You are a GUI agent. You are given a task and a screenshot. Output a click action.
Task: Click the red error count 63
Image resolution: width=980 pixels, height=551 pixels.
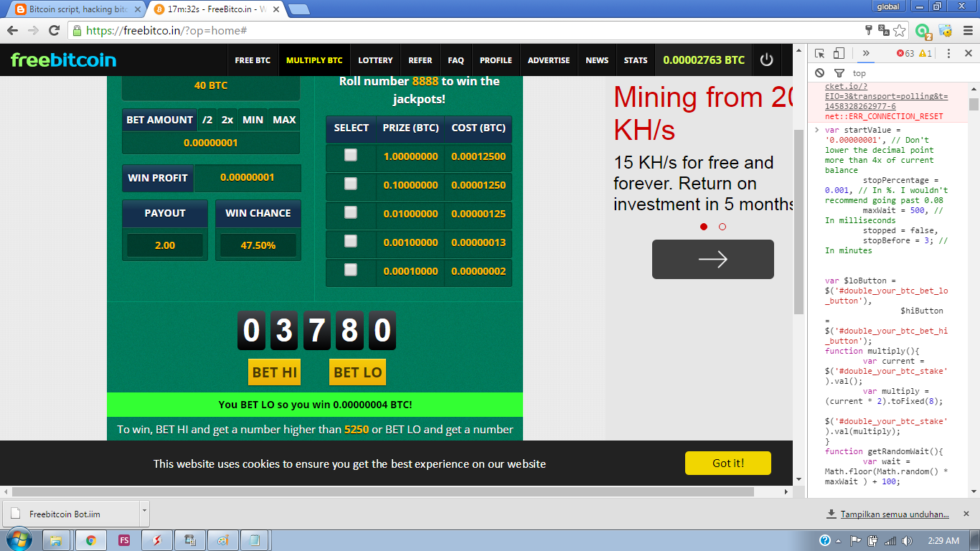(x=905, y=53)
